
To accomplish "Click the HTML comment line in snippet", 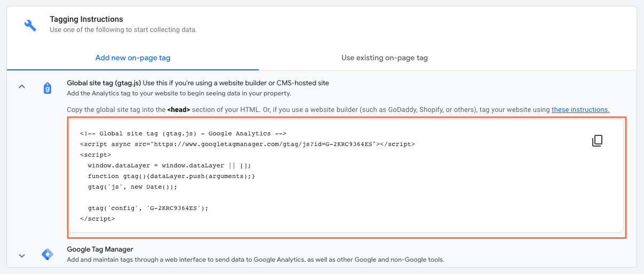I will click(x=183, y=133).
